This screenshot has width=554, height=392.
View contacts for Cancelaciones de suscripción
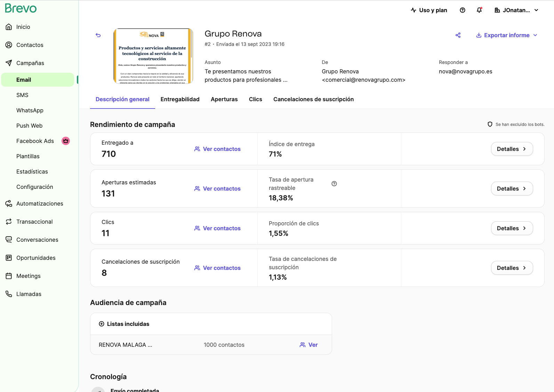pyautogui.click(x=217, y=268)
